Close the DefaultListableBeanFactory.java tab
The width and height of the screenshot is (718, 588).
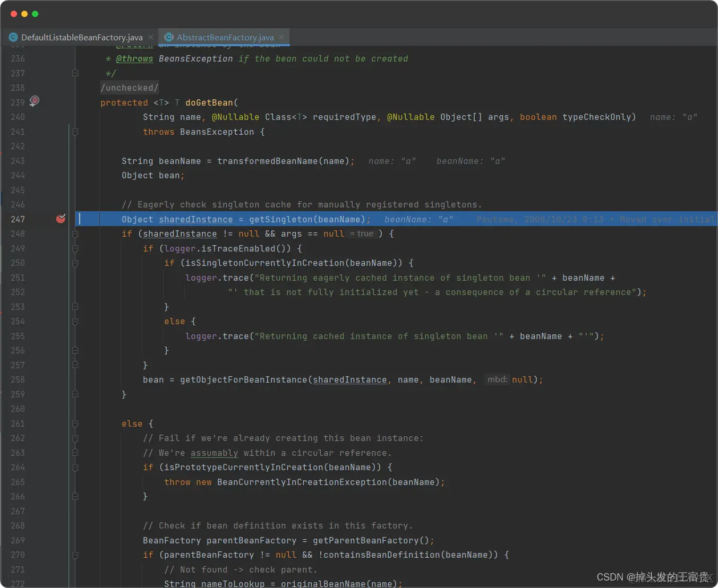[x=151, y=37]
